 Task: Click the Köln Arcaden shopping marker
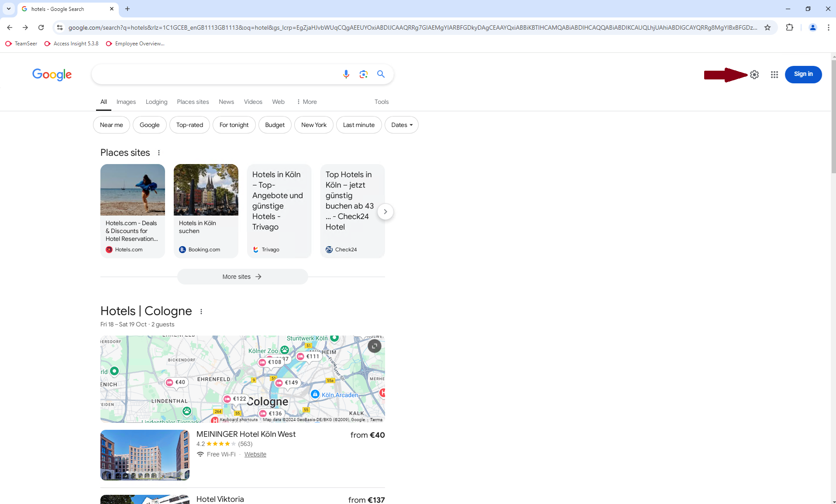coord(315,394)
